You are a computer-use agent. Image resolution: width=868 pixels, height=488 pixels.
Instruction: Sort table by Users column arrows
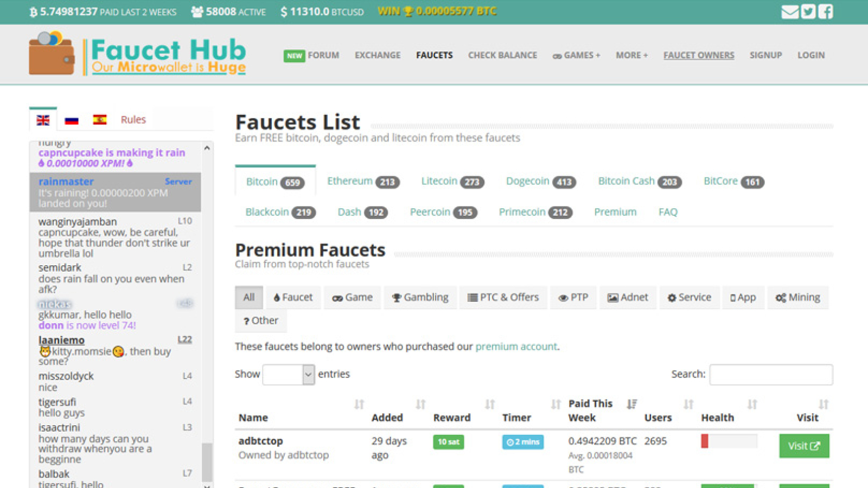click(x=688, y=404)
